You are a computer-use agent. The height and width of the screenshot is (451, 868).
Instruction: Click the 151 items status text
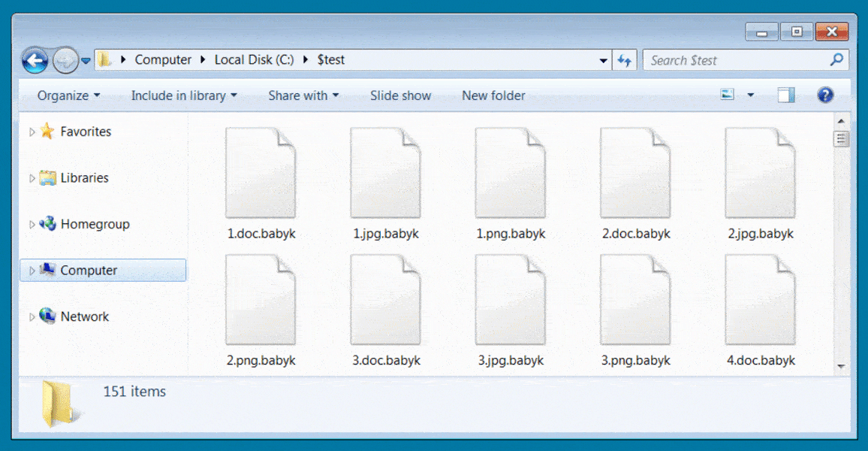[134, 392]
